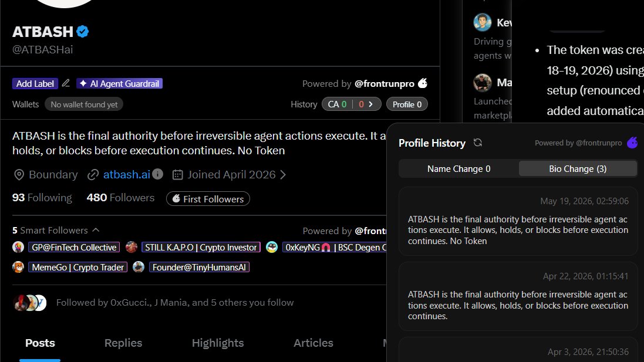Open the atbash.ai website link
Viewport: 644px width, 362px height.
pyautogui.click(x=126, y=174)
